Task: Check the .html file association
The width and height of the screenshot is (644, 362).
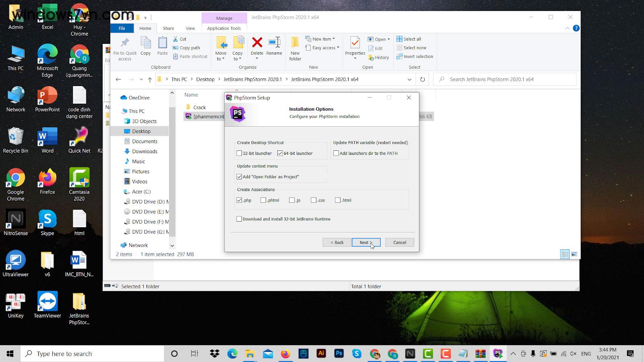Action: point(338,200)
